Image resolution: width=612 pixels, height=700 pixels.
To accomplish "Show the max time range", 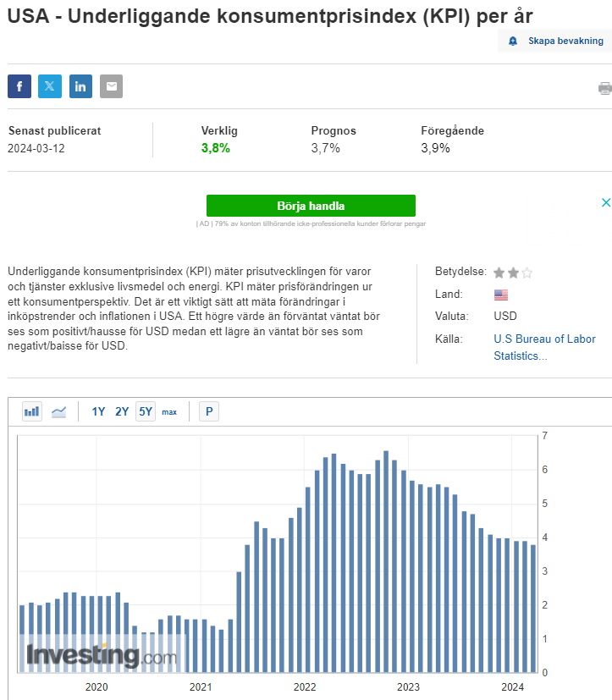I will pyautogui.click(x=169, y=412).
